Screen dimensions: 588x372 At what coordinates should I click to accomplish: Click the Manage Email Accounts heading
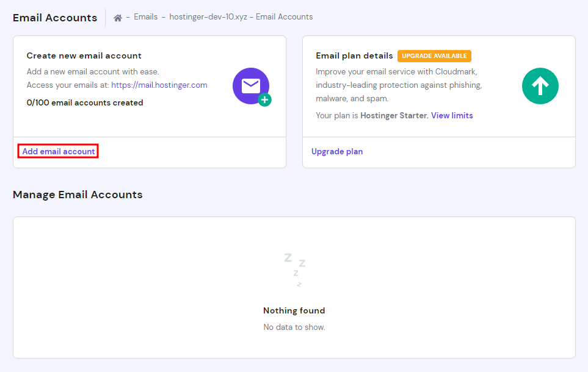[78, 195]
